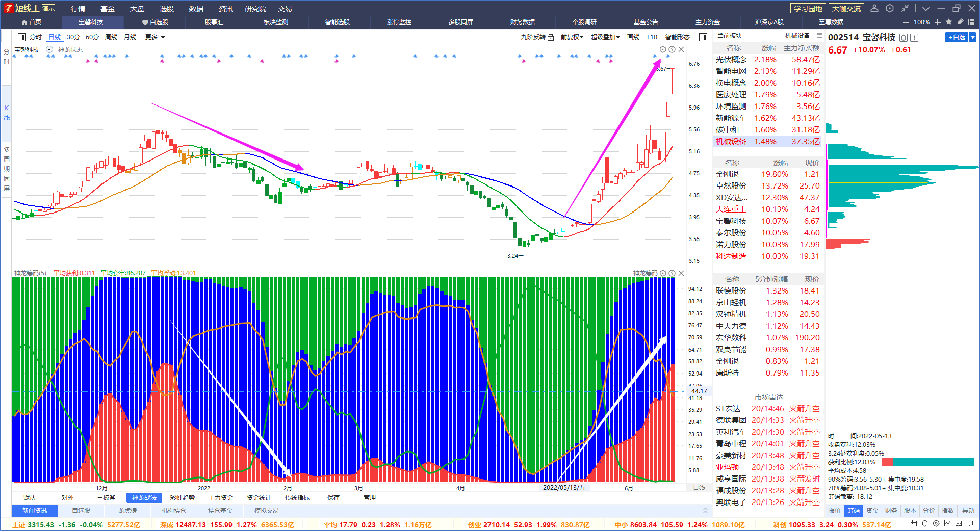
Task: Select 神龙战法 indicator tab
Action: click(x=144, y=498)
